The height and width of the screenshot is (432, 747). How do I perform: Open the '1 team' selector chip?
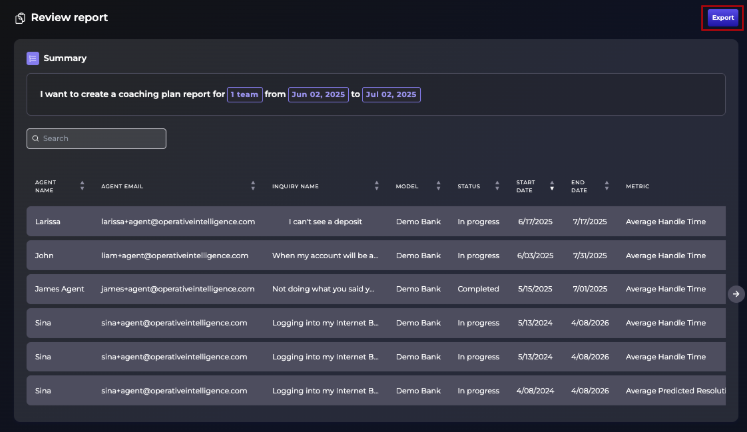(244, 94)
